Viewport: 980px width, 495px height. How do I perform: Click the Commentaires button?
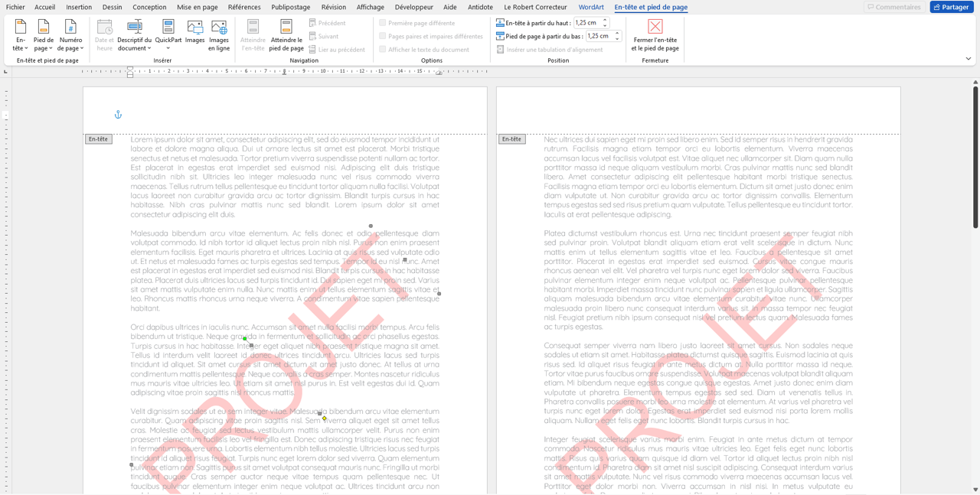[893, 7]
